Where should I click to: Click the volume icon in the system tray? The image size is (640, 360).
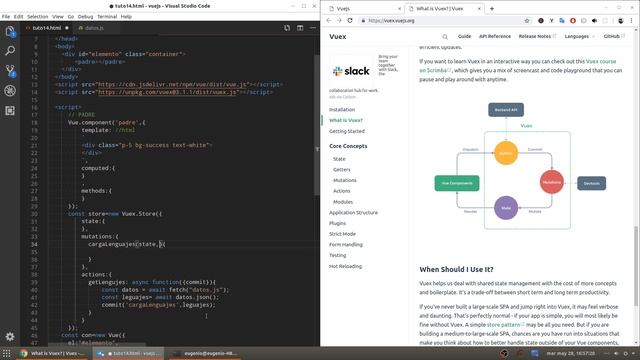[x=616, y=353]
